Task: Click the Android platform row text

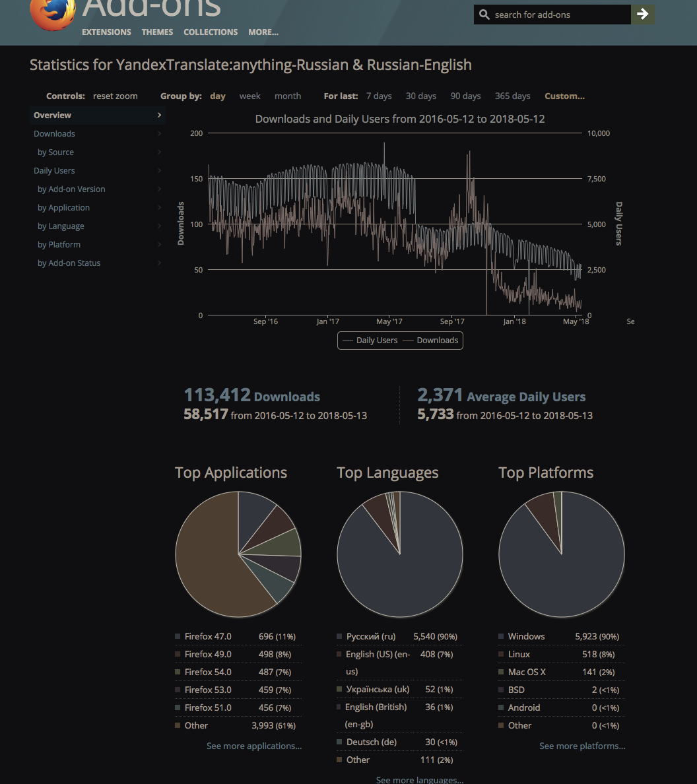Action: [x=524, y=707]
